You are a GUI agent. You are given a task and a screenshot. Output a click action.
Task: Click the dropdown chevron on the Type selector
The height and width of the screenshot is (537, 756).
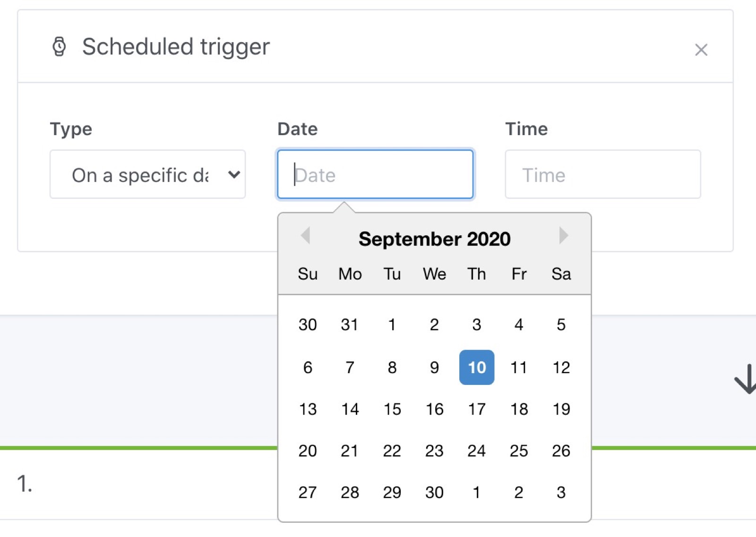pos(234,175)
